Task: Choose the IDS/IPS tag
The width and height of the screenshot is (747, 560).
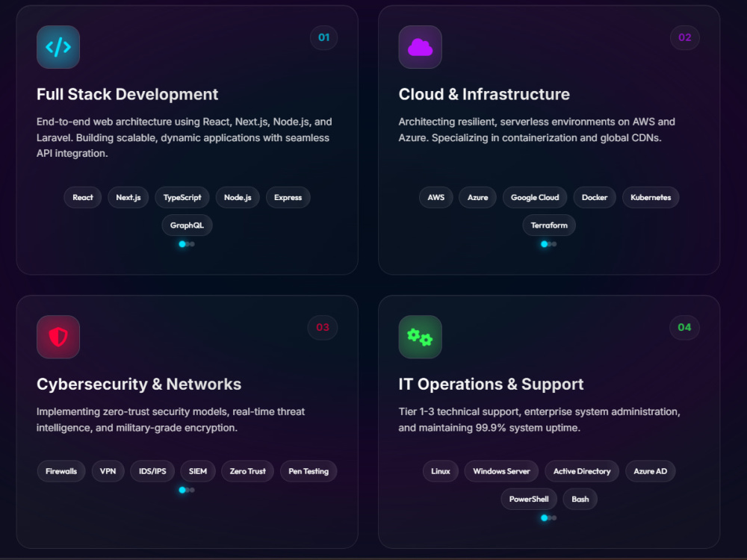Action: click(152, 471)
